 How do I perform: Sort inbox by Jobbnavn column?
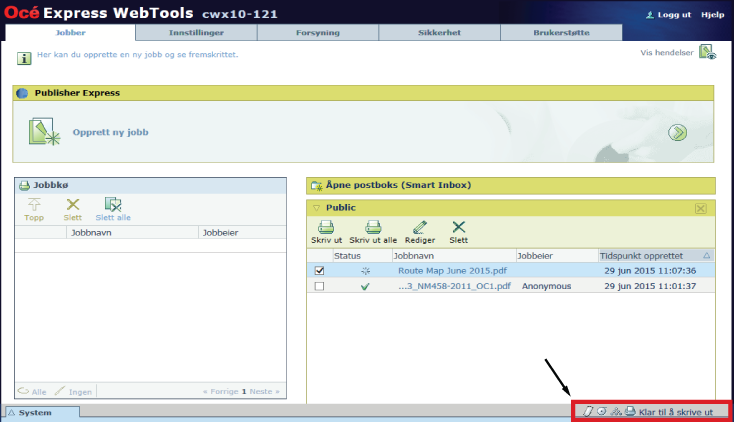pos(454,256)
